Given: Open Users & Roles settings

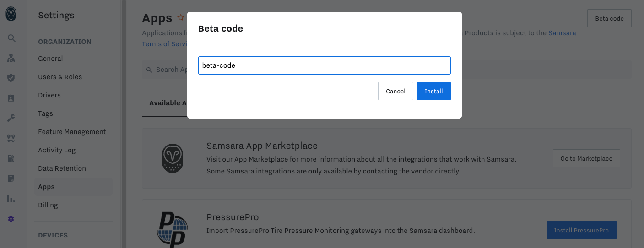Looking at the screenshot, I should pyautogui.click(x=60, y=77).
